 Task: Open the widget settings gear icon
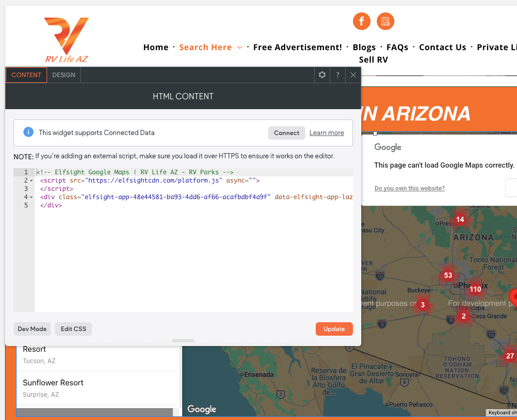[322, 75]
